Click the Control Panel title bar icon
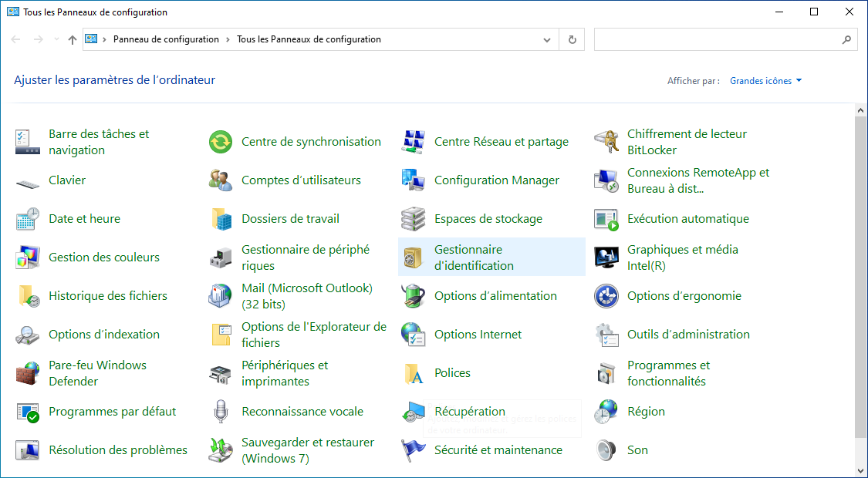The height and width of the screenshot is (478, 868). click(x=13, y=12)
